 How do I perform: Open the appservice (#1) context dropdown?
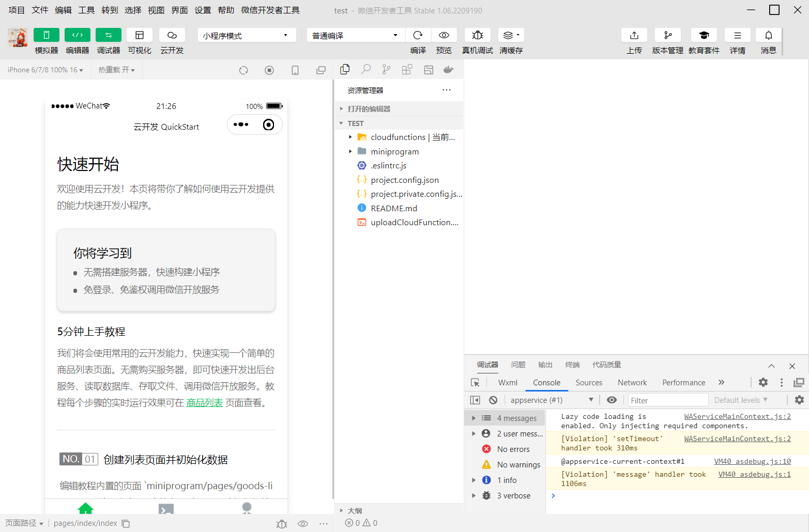click(551, 400)
